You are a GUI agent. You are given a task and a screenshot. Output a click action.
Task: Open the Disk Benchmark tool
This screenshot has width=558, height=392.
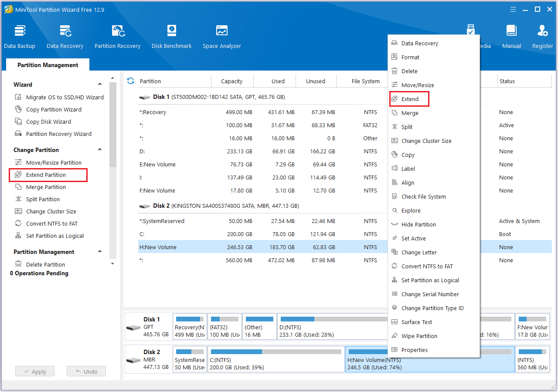(172, 37)
